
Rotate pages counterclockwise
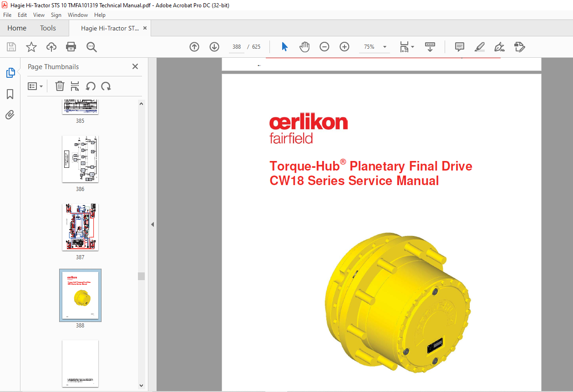coord(91,86)
